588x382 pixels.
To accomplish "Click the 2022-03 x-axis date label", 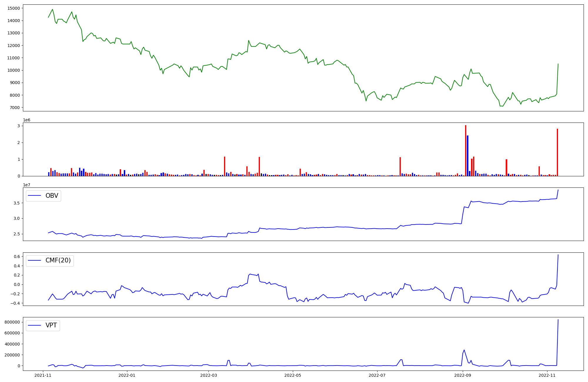I will (x=208, y=375).
